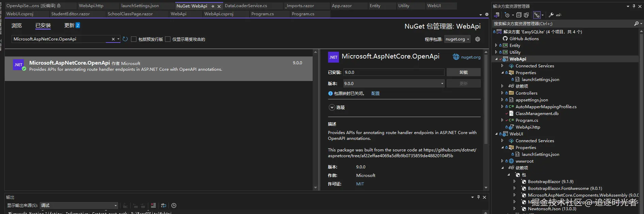The width and height of the screenshot is (644, 214).
Task: Clear all output in the Output panel
Action: point(153,205)
